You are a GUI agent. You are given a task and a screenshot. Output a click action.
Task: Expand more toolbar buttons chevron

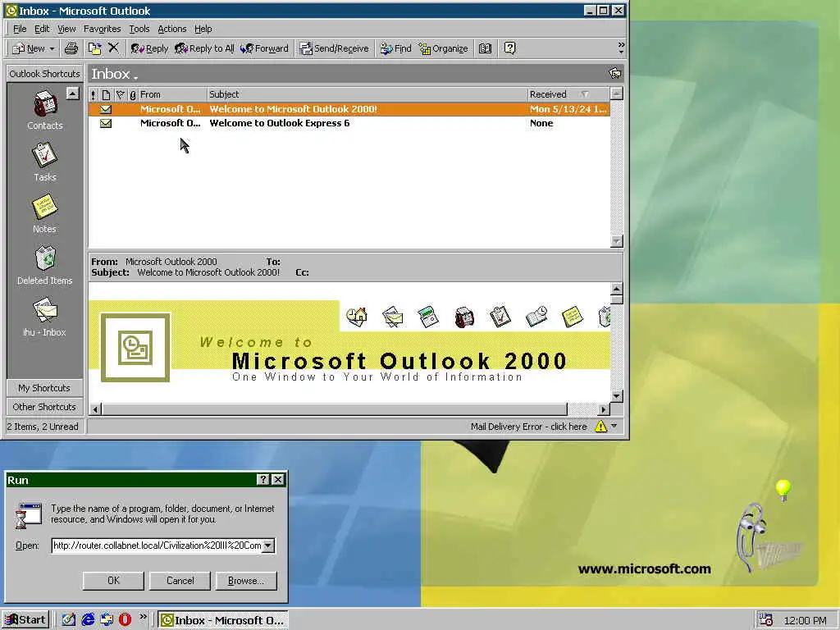tap(621, 48)
